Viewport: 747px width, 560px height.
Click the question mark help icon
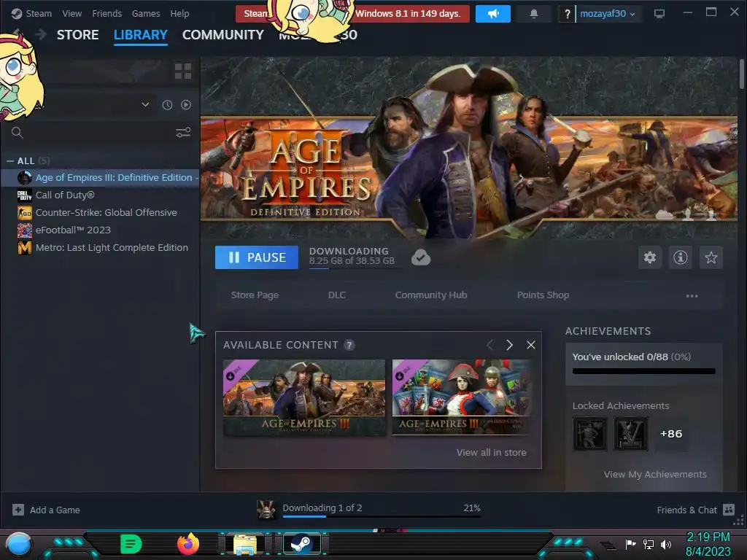pos(567,14)
